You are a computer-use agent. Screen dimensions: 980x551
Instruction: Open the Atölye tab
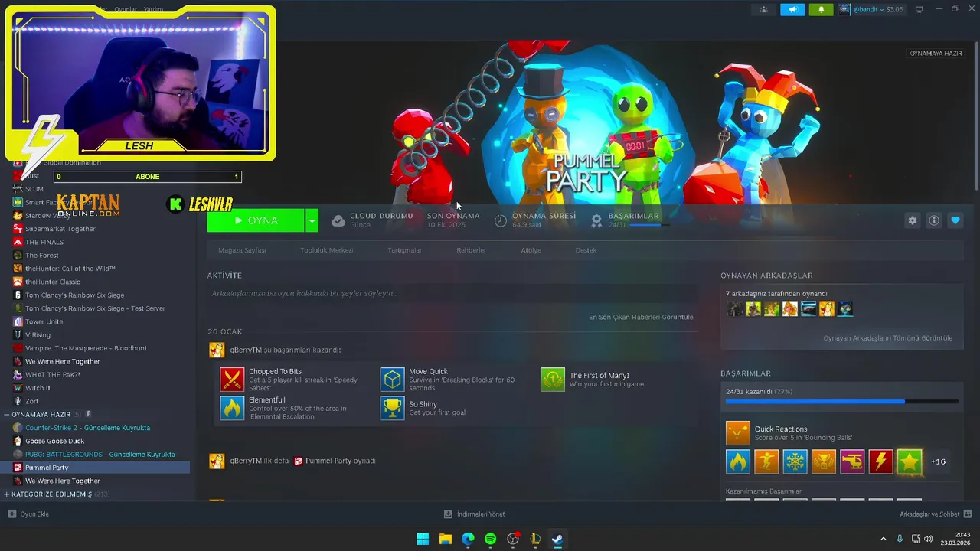click(531, 250)
